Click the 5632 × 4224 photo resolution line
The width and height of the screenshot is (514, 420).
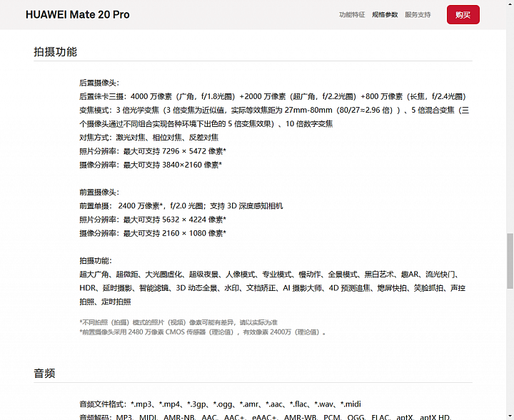(x=153, y=220)
